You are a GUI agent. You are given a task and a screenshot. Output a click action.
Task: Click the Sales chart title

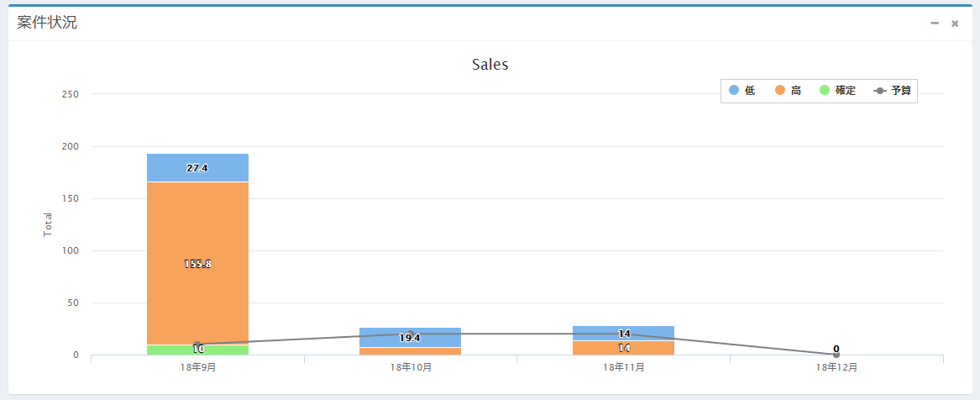pos(490,65)
